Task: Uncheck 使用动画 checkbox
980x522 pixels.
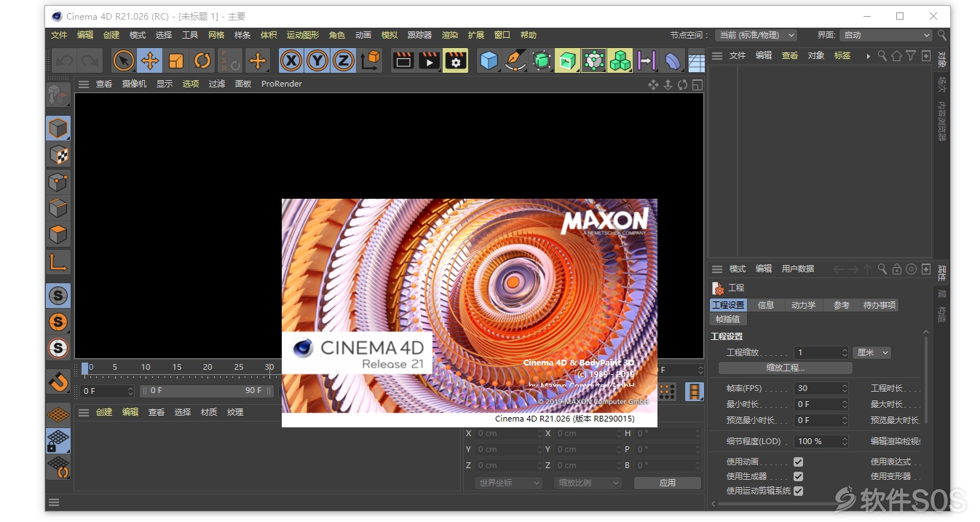Action: click(798, 462)
